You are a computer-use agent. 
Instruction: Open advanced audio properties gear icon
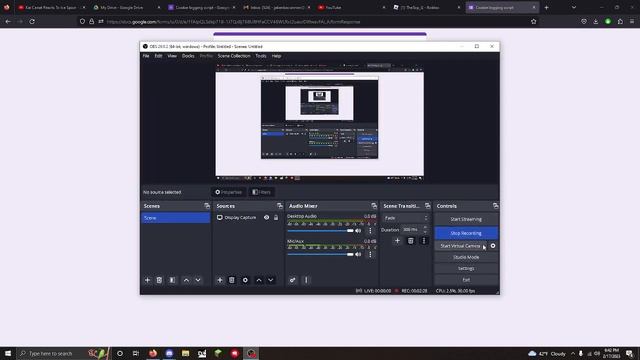292,280
